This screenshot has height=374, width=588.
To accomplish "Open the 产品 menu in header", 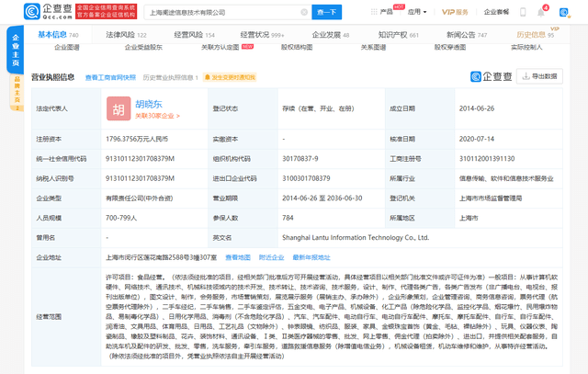I will [386, 12].
